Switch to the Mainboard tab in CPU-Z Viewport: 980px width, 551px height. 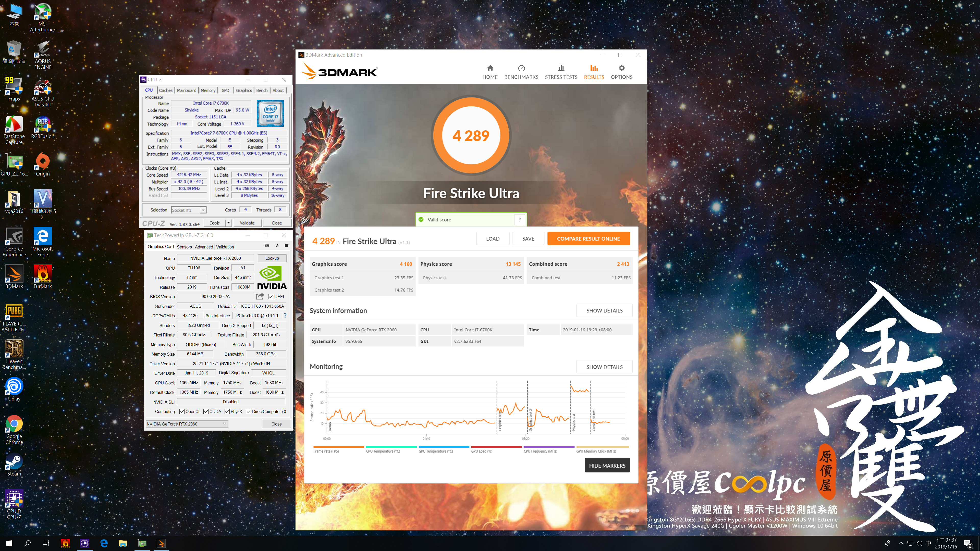pos(186,90)
